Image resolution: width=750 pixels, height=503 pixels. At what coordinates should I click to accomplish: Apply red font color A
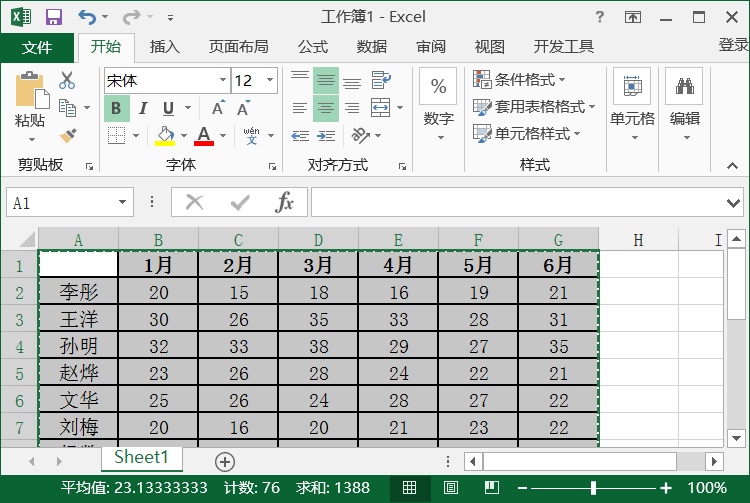pos(204,135)
